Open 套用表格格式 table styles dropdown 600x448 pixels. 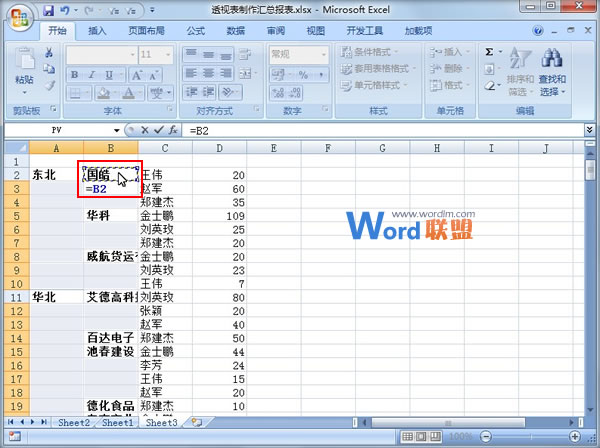pos(378,68)
